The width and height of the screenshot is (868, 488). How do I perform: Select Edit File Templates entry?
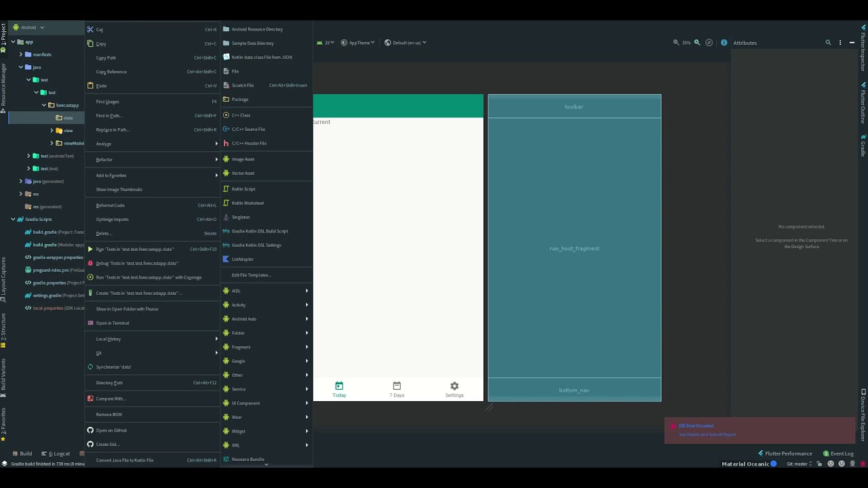(x=266, y=275)
